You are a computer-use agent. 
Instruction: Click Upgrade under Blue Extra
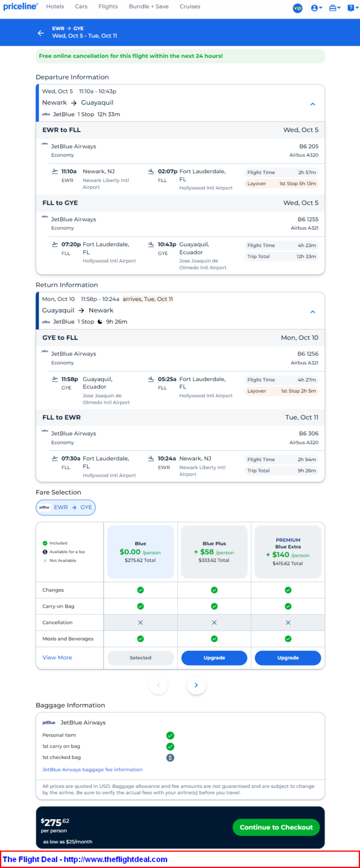point(288,658)
